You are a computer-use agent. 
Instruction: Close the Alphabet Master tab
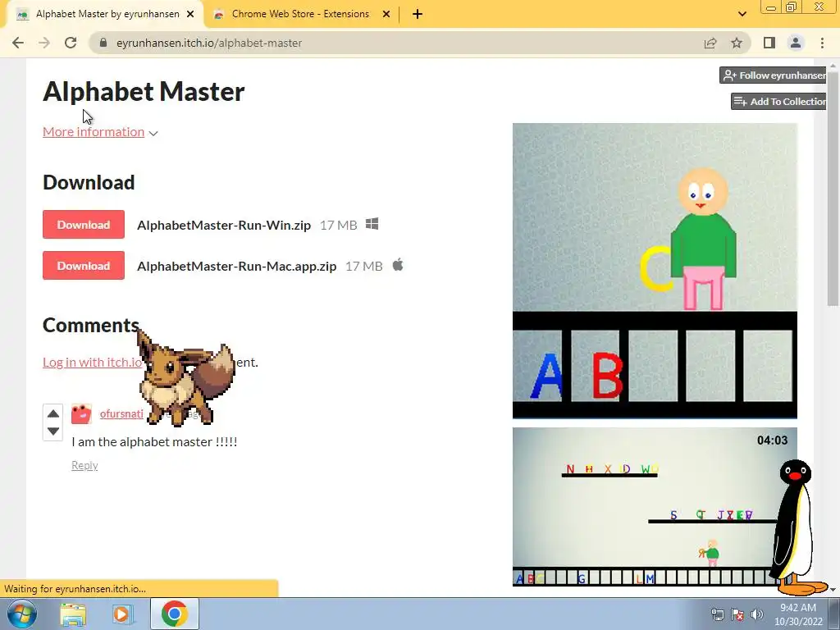tap(190, 14)
